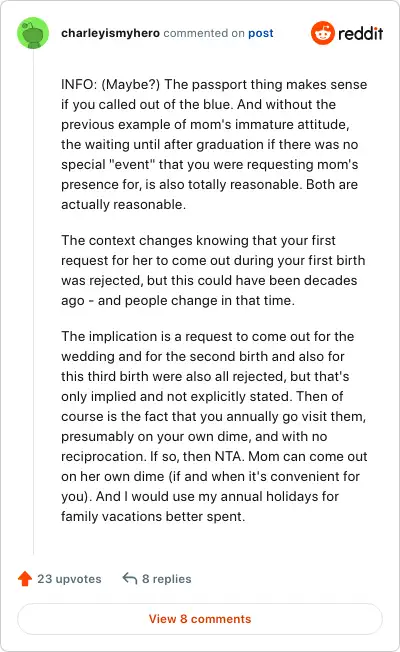400x652 pixels.
Task: Click the line 'actually reasonable.' in first paragraph
Action: [123, 205]
